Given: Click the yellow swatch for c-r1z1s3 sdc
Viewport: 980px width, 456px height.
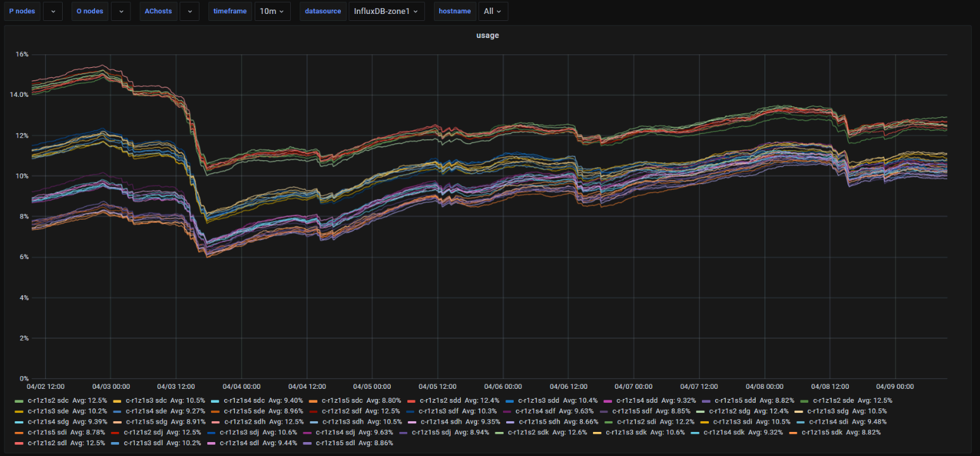Looking at the screenshot, I should pyautogui.click(x=117, y=401).
